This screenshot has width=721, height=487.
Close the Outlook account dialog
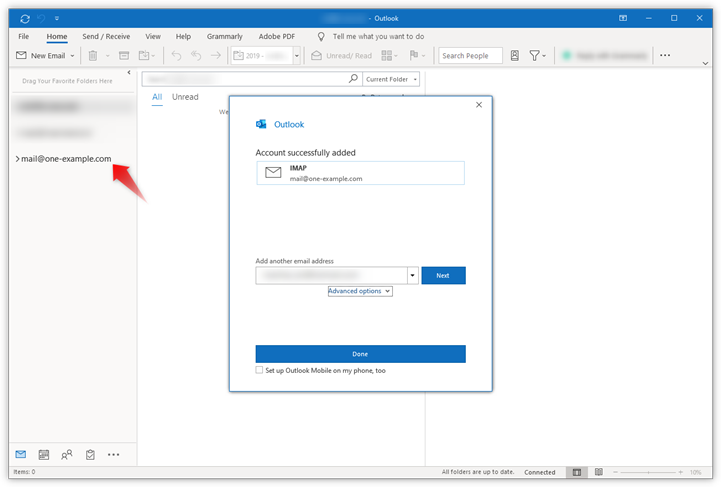(x=479, y=105)
